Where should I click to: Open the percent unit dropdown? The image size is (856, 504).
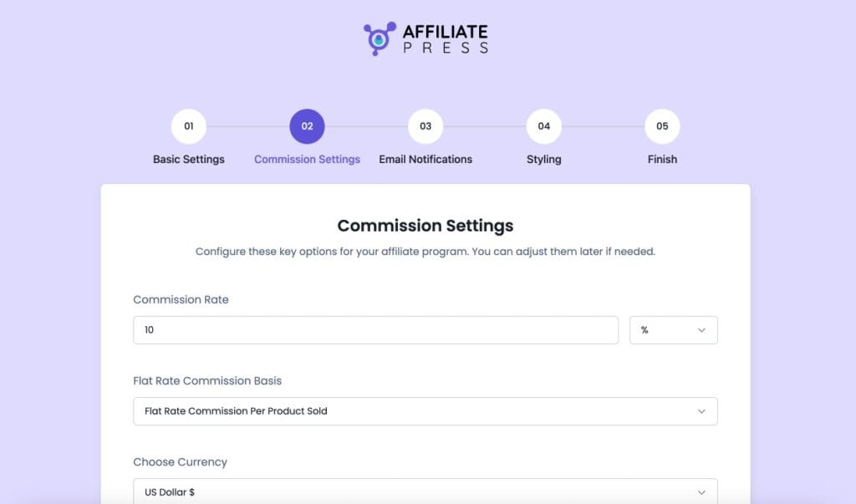(674, 330)
